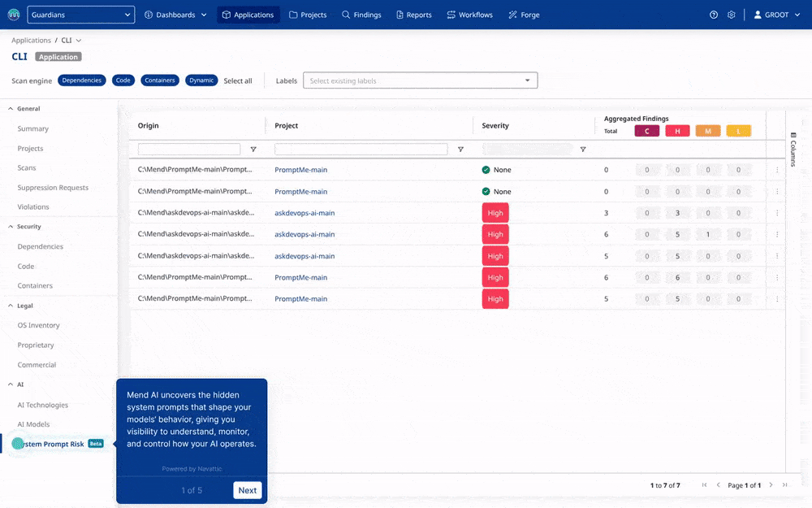Toggle the Dependencies scan engine chip

[82, 80]
